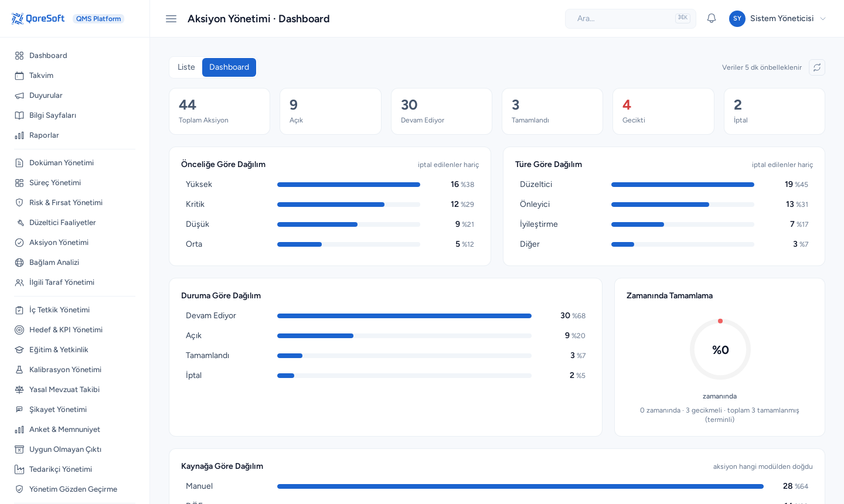
Task: Click the Anket & Memnuniyet bar icon
Action: [19, 430]
